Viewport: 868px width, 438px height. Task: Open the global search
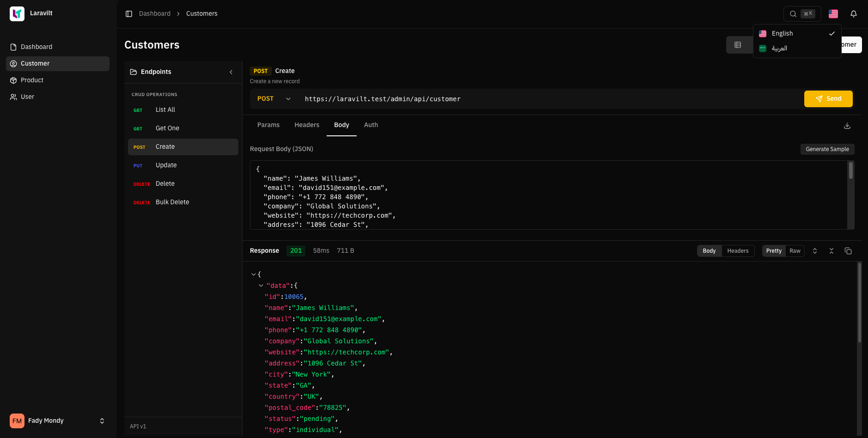click(x=793, y=14)
